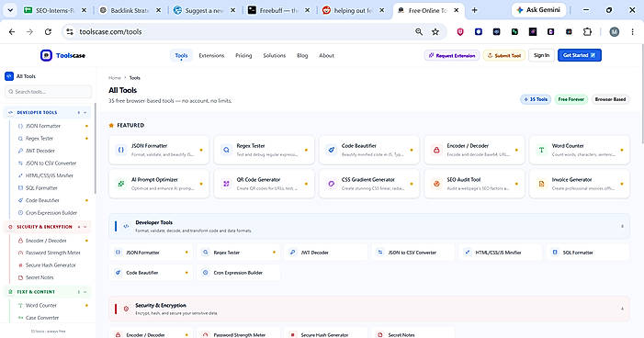Open the Invoice Generator featured card
The image size is (644, 338).
580,184
